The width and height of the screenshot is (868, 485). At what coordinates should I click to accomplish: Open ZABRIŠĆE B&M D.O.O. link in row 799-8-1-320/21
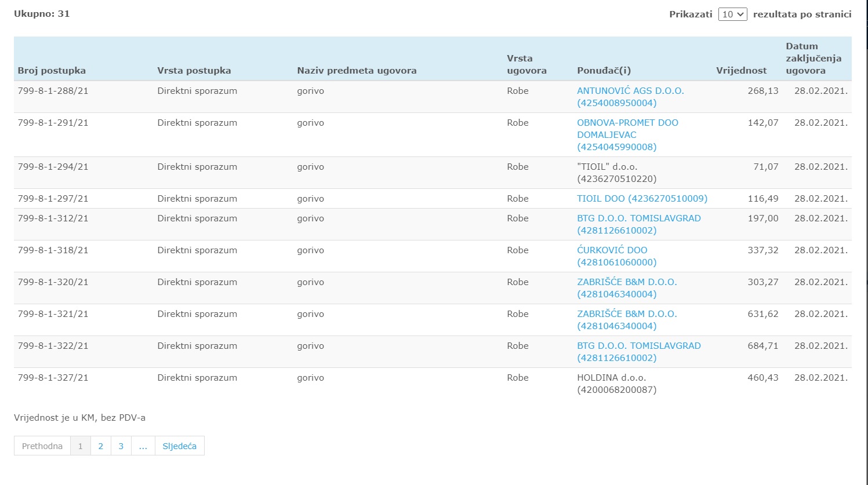[627, 288]
